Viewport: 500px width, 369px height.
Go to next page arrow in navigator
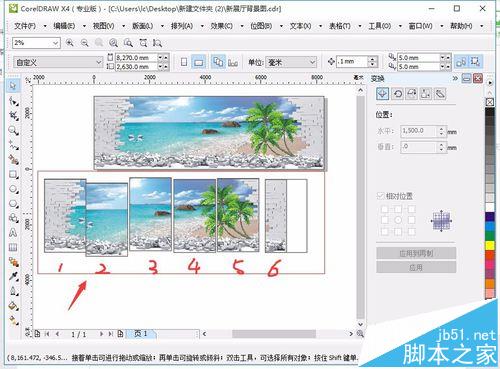[101, 334]
